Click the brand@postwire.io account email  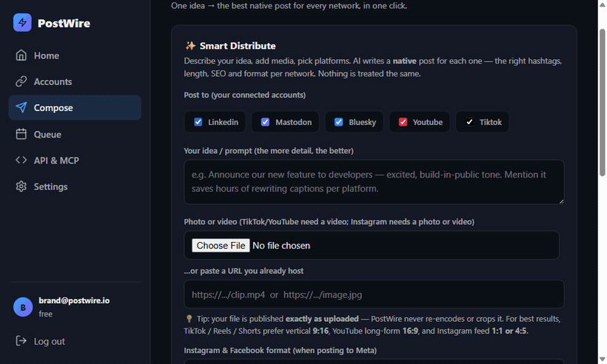(74, 300)
